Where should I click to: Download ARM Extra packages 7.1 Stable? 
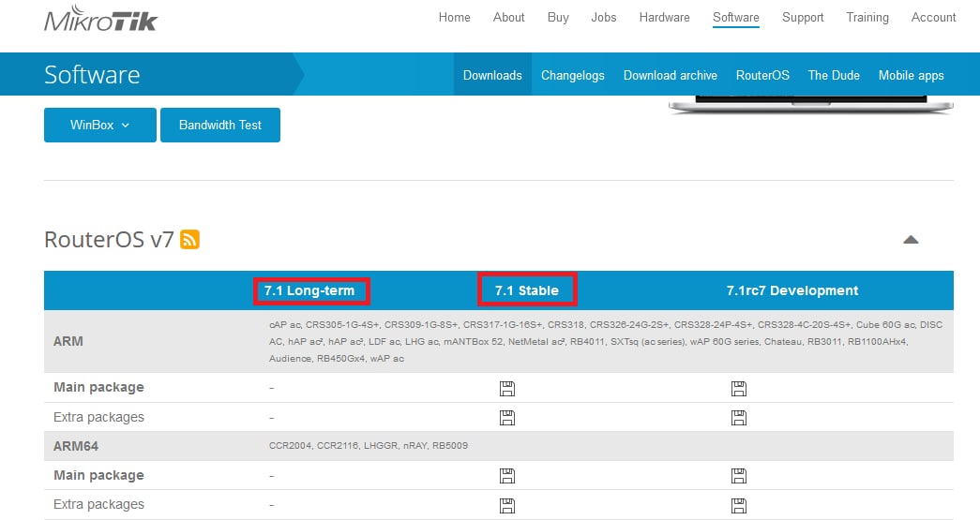tap(507, 418)
